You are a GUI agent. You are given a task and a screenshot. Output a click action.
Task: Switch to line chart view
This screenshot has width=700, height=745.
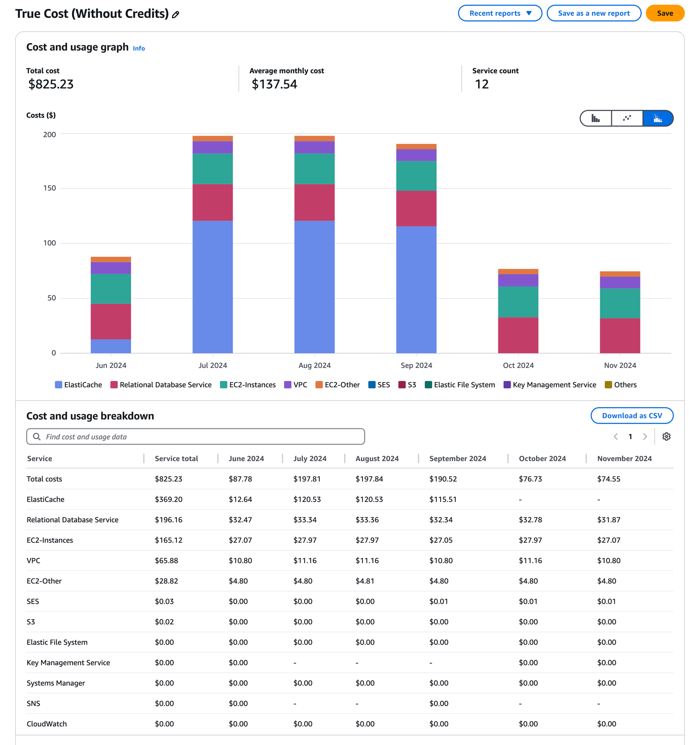627,118
